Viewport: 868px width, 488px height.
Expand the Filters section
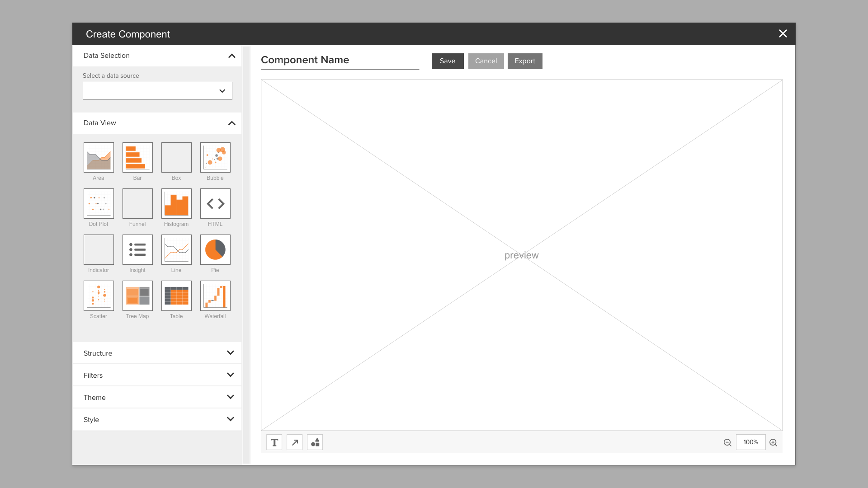pyautogui.click(x=157, y=375)
